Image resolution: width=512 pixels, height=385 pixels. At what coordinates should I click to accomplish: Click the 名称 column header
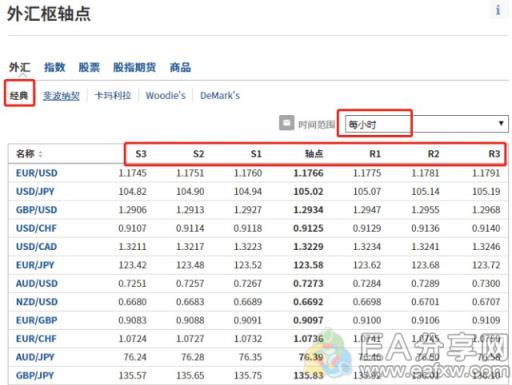click(29, 154)
